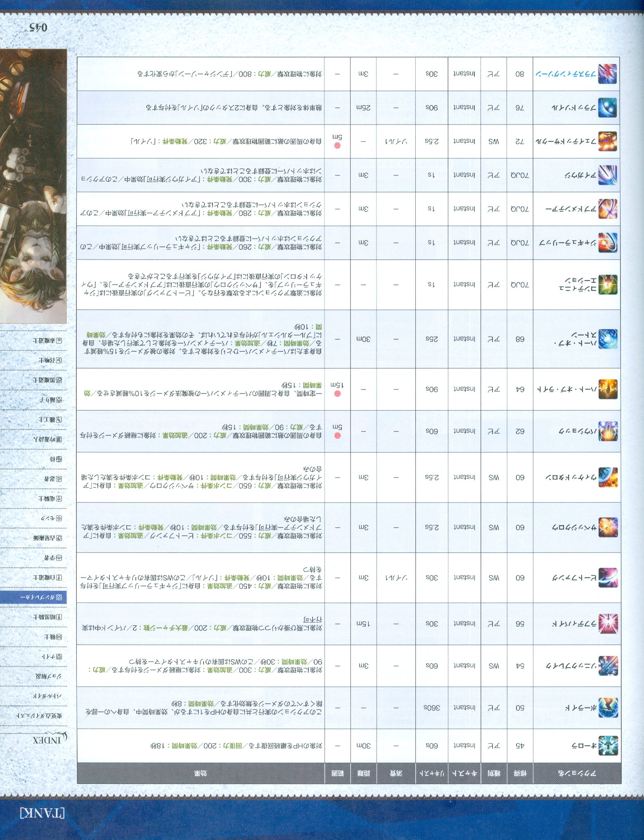644x840 pixels.
Task: Select the コンティニュエーション skill icon
Action: [x=608, y=285]
